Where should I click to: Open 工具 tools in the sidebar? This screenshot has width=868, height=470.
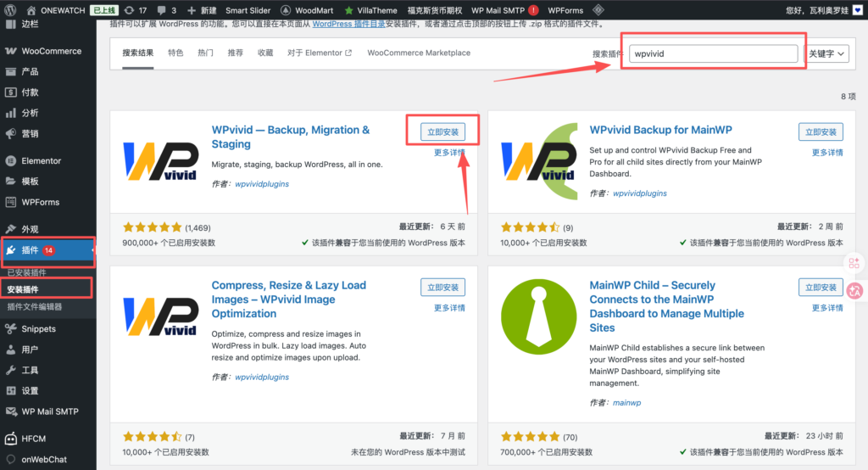(x=48, y=370)
